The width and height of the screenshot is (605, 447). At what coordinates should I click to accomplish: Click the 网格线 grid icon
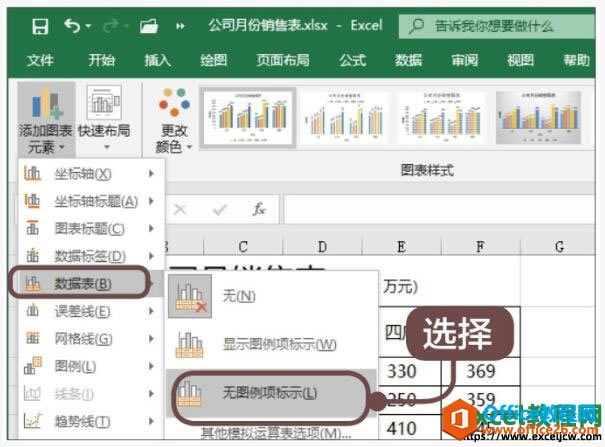pos(32,338)
